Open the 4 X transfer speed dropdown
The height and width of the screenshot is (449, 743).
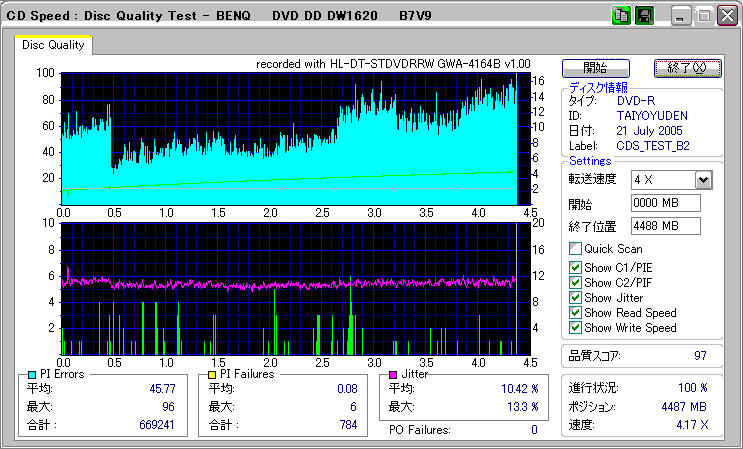click(703, 180)
